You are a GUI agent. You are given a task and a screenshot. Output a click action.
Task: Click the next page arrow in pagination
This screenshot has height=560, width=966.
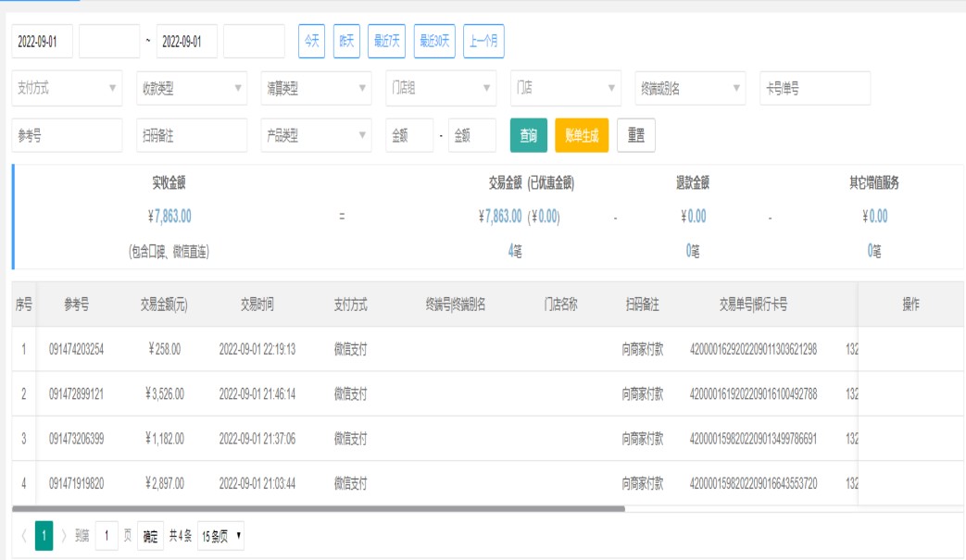64,536
